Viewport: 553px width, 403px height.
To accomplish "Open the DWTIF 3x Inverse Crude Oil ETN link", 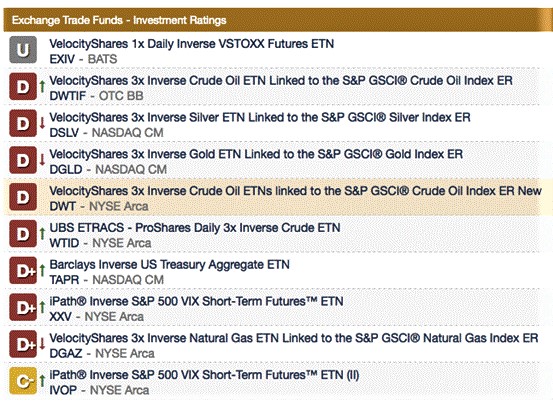I will pyautogui.click(x=281, y=80).
